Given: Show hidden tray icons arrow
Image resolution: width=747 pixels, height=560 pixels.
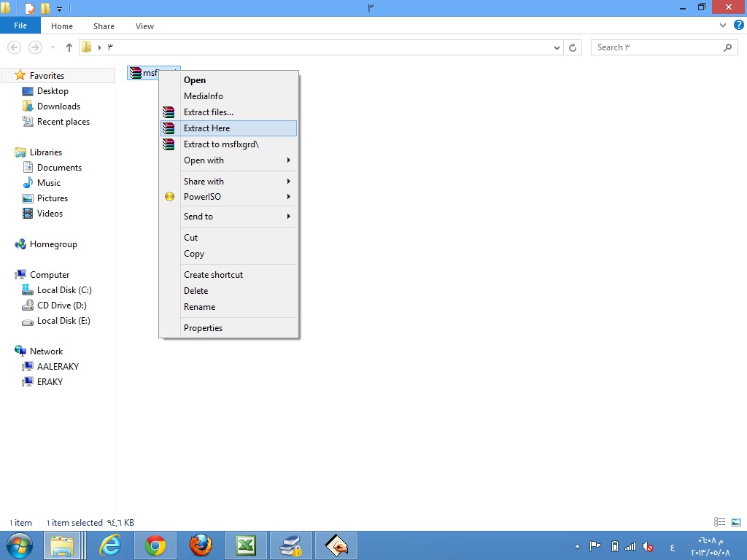Looking at the screenshot, I should [x=577, y=546].
